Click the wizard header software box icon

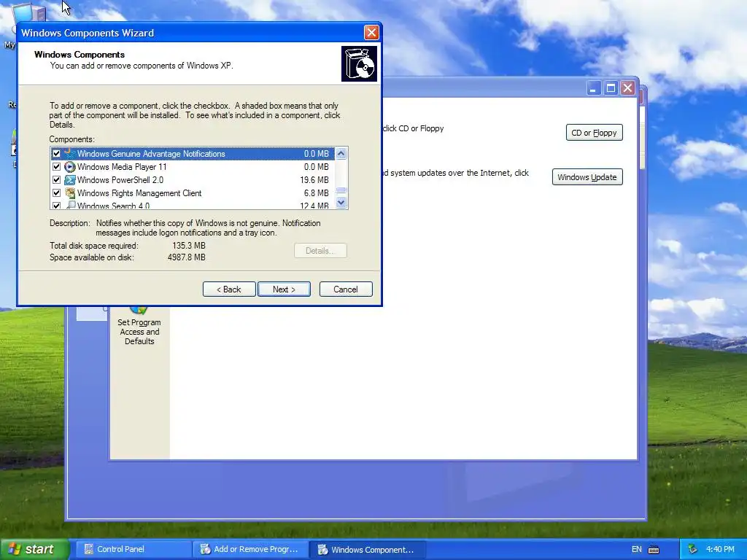tap(359, 64)
